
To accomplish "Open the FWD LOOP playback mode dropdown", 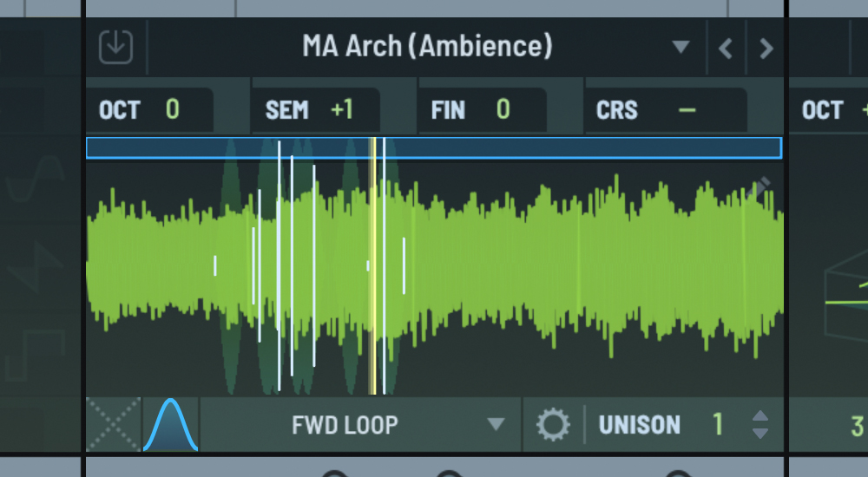I will point(360,425).
